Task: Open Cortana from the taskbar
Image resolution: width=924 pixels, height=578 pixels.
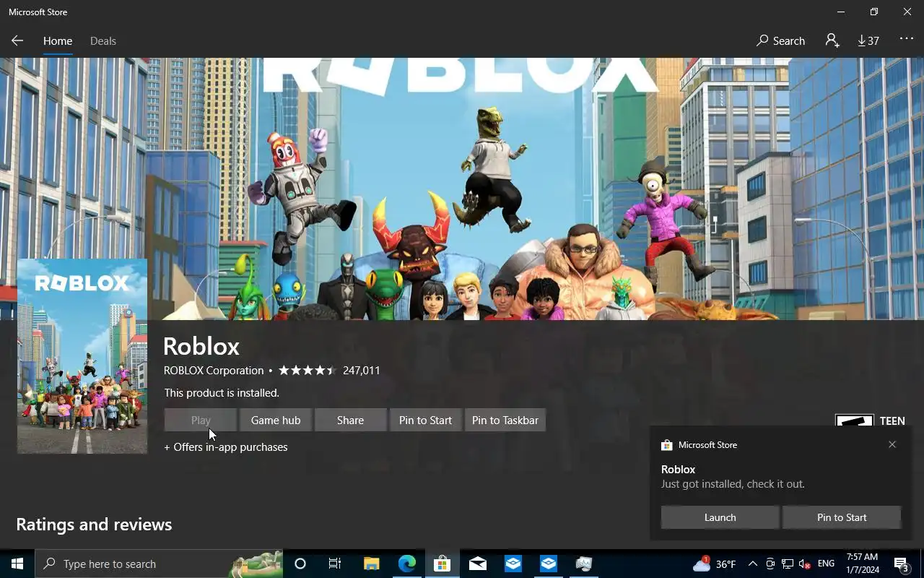Action: tap(300, 564)
